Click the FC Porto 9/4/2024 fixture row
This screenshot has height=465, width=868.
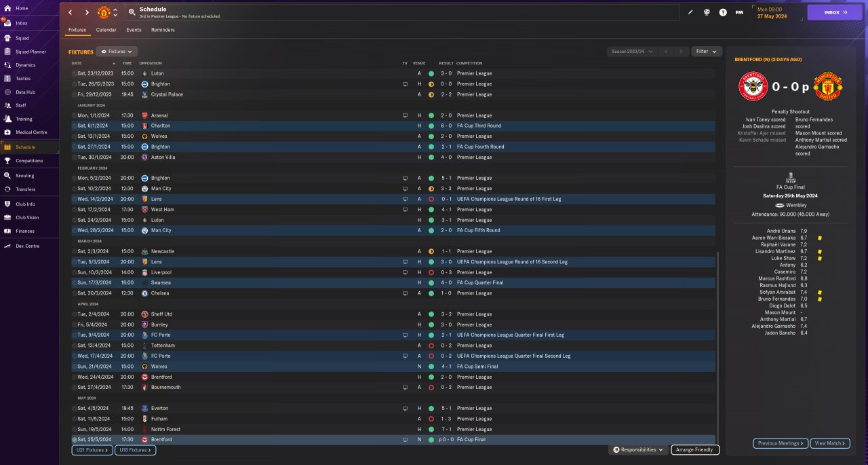[x=393, y=335]
